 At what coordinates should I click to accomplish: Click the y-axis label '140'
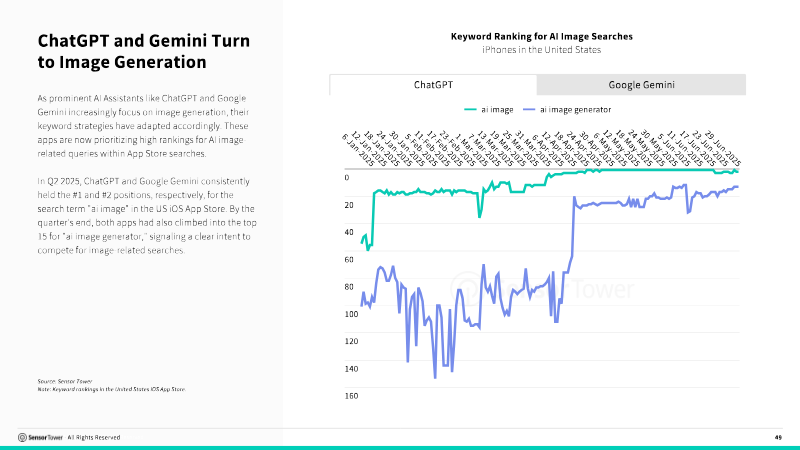pyautogui.click(x=351, y=369)
